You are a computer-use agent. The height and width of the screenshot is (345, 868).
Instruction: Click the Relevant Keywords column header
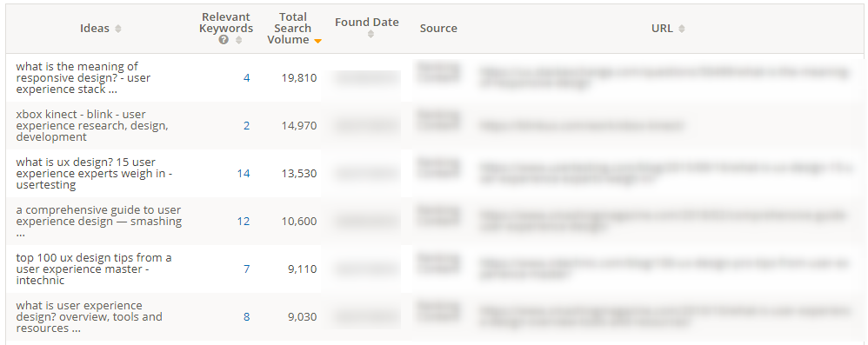pos(226,23)
